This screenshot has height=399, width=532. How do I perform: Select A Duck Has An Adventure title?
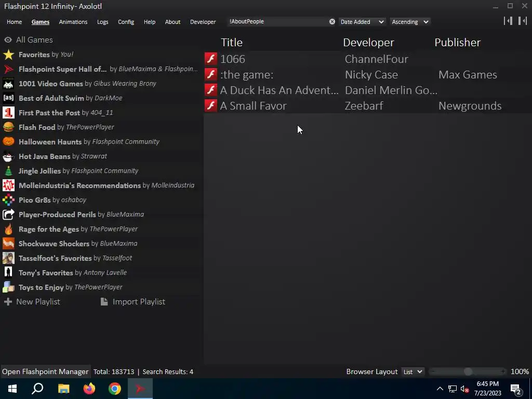tap(279, 90)
